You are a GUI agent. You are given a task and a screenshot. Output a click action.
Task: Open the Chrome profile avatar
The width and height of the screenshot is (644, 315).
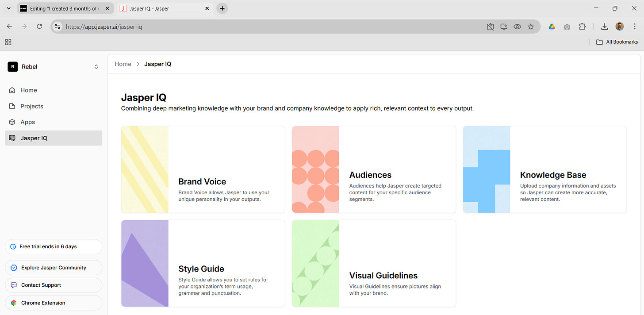tap(620, 27)
